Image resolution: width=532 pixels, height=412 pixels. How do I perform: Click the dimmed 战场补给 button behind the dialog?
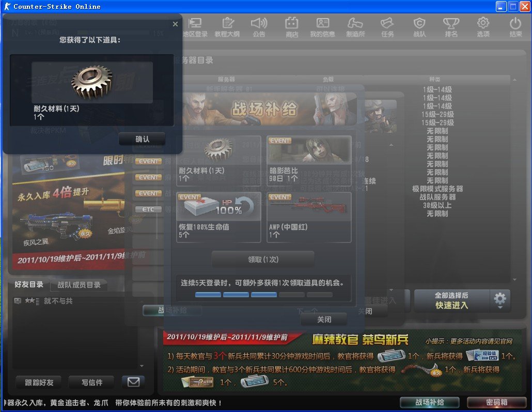tap(173, 310)
